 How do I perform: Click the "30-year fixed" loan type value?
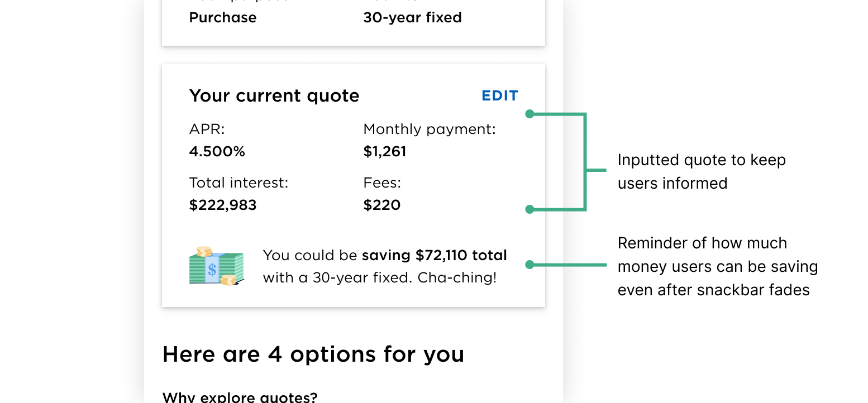(413, 17)
